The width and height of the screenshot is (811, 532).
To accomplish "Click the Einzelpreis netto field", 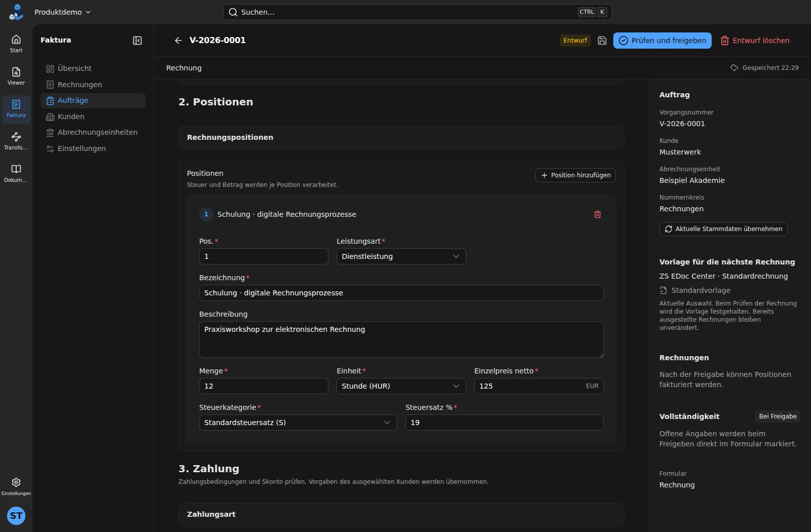I will tap(539, 386).
